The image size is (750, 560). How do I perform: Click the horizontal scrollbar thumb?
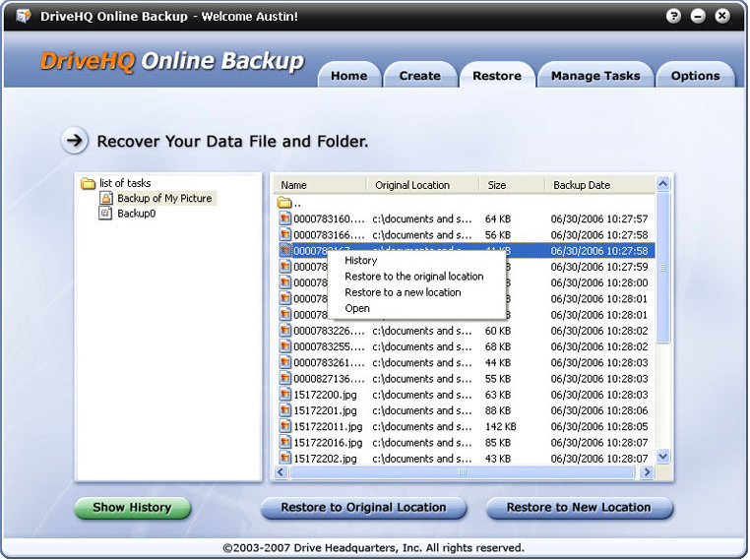click(462, 472)
